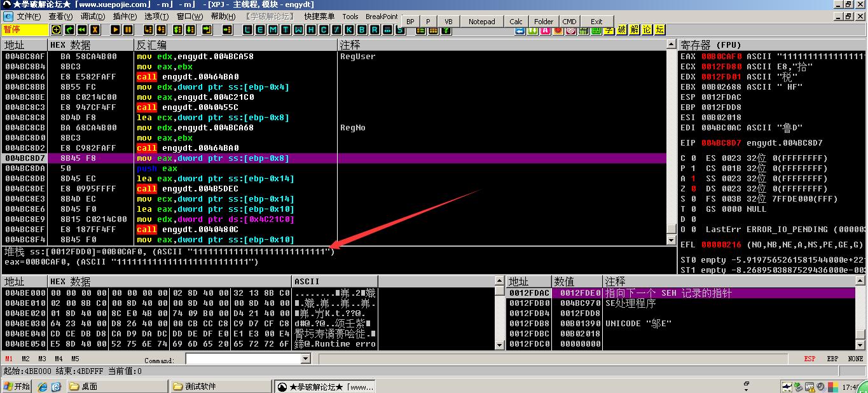Viewport: 868px width, 393px height.
Task: Open the 文件(F) menu
Action: click(29, 17)
